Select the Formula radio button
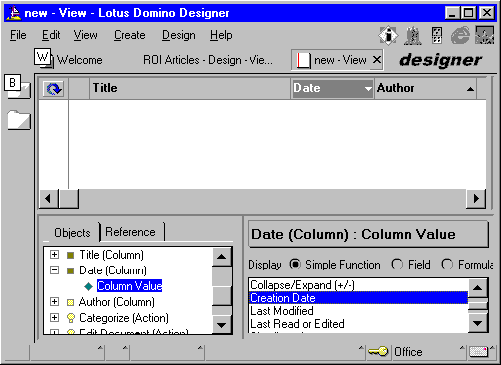The image size is (501, 365). click(447, 264)
